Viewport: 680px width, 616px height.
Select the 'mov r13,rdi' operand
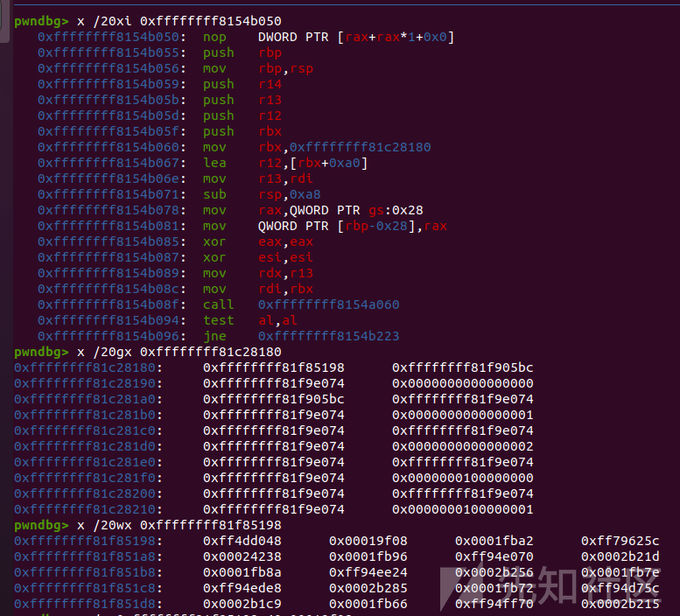click(286, 178)
